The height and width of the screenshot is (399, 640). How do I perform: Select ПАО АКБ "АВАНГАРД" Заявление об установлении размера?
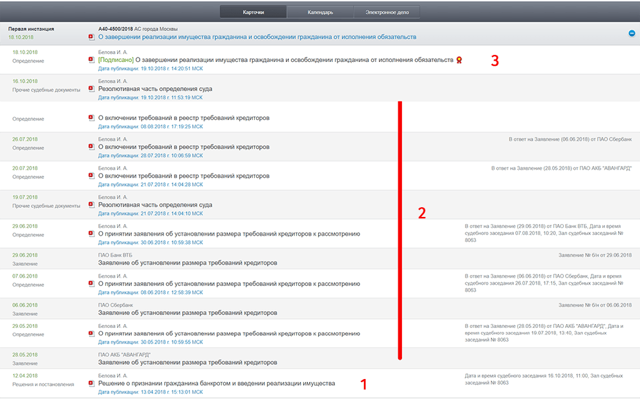tap(187, 362)
